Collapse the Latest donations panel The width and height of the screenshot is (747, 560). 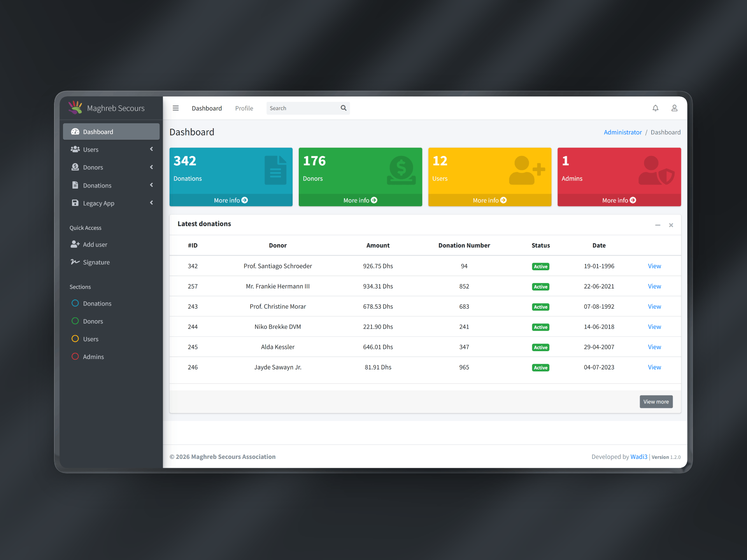point(658,225)
